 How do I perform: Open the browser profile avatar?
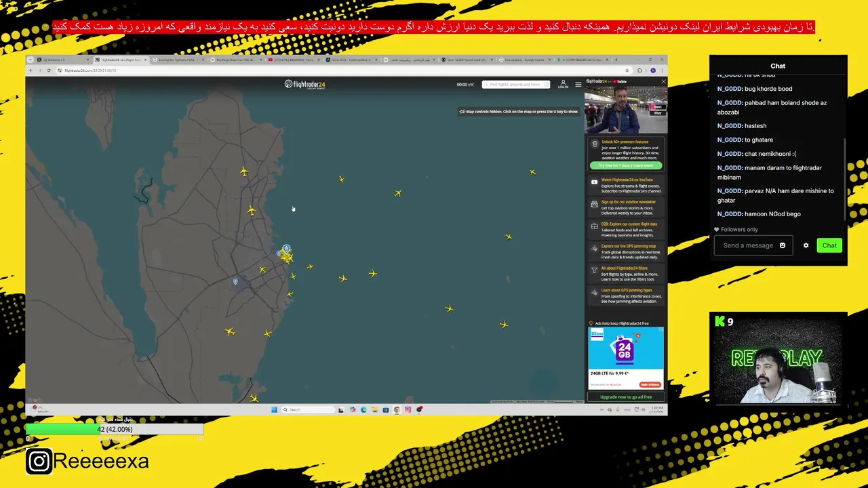(x=653, y=70)
